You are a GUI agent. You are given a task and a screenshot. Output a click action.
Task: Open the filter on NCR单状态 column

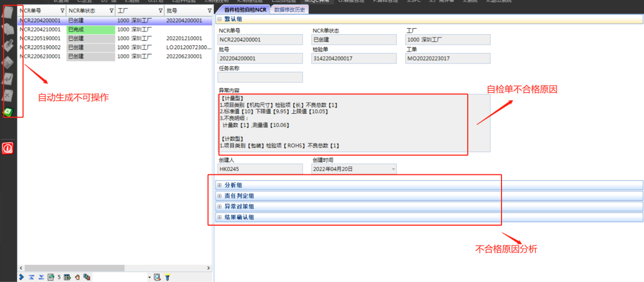pyautogui.click(x=112, y=10)
